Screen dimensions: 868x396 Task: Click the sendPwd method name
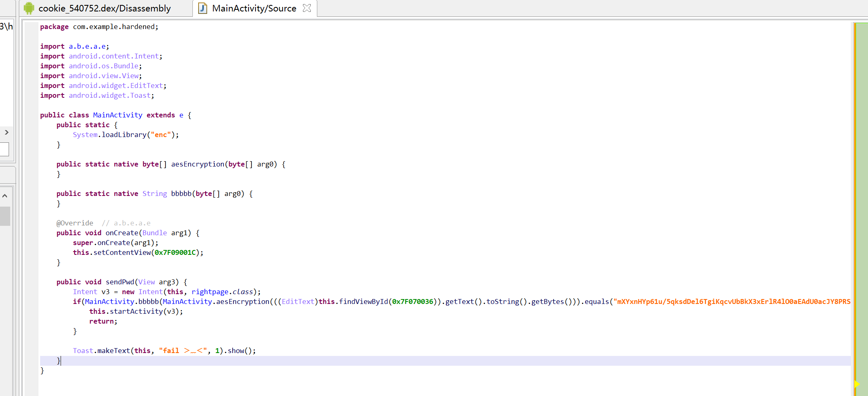(120, 282)
